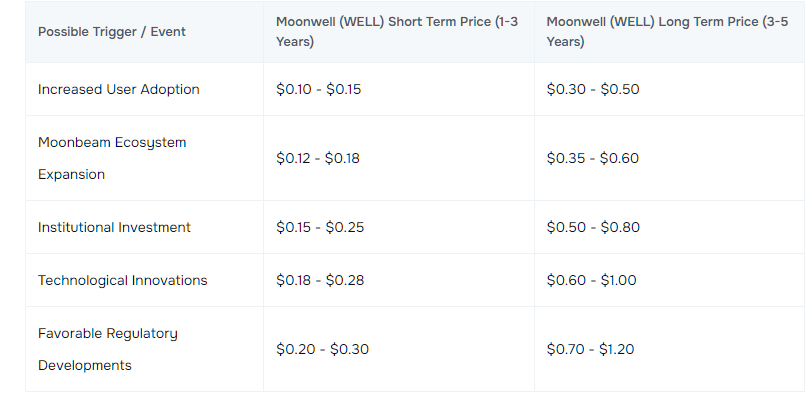This screenshot has width=812, height=403.
Task: Click the '$0.60 - $1.00' price range
Action: pyautogui.click(x=591, y=280)
